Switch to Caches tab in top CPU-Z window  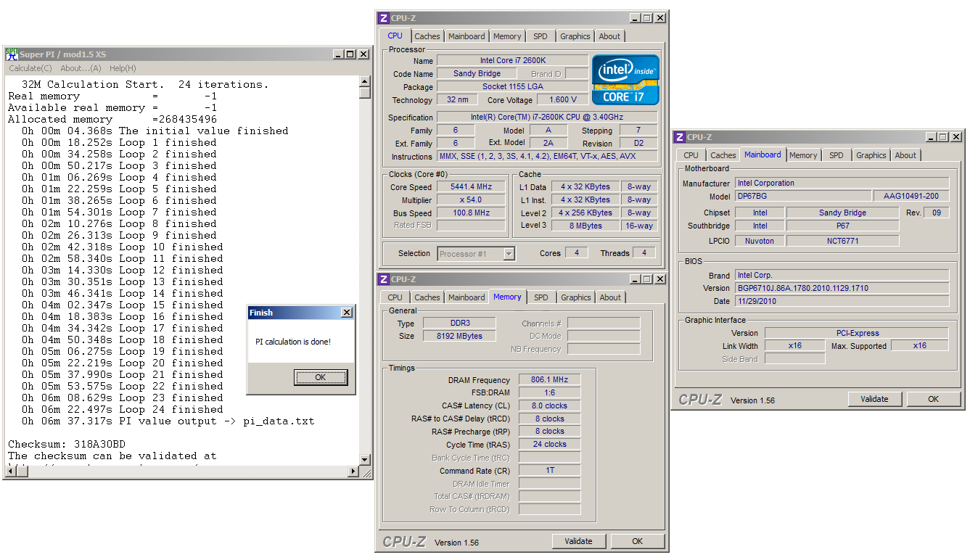tap(427, 36)
